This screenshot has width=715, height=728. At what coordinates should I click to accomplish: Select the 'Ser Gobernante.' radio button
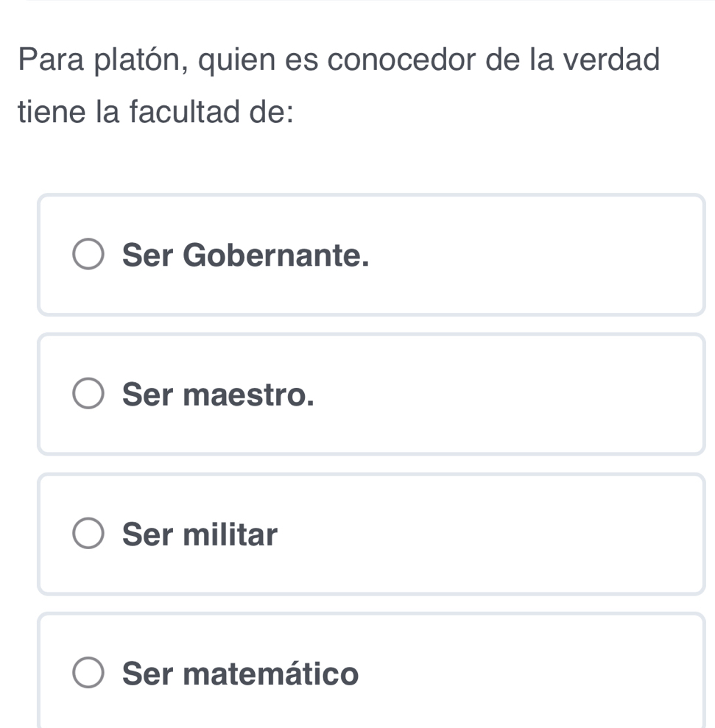click(88, 255)
